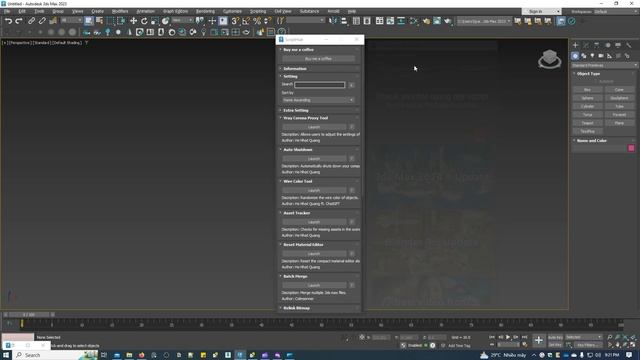
Task: Toggle the Percent Snap icon
Action: tap(257, 21)
